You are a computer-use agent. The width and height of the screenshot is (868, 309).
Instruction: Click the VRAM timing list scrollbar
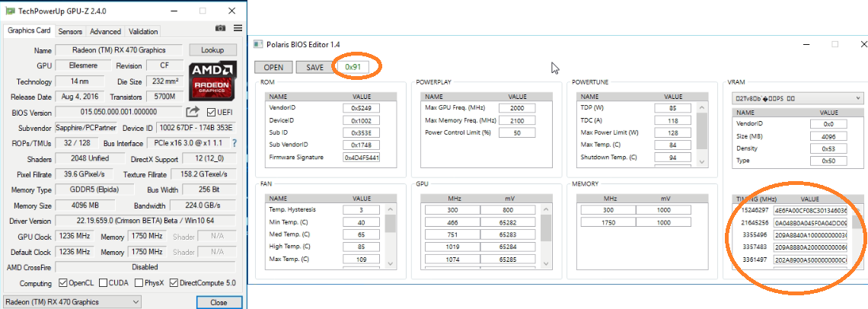pyautogui.click(x=857, y=237)
